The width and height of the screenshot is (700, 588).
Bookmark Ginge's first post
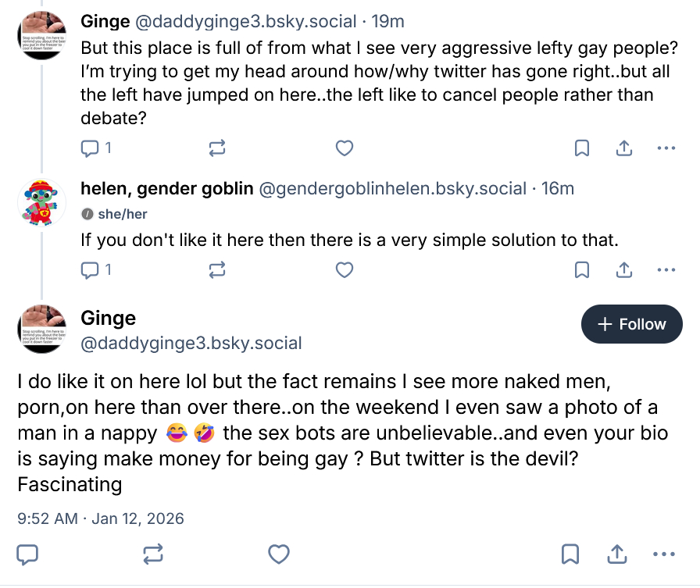tap(582, 148)
